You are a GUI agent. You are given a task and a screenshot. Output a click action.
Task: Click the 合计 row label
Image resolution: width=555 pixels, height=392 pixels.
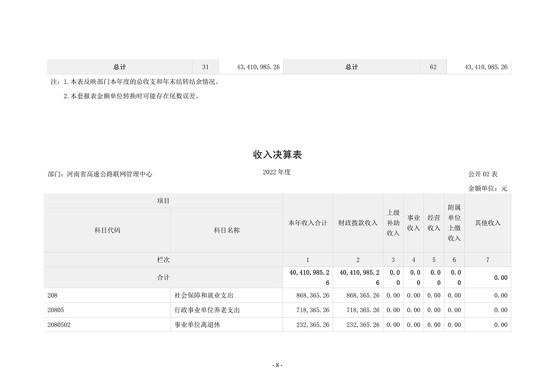point(163,278)
